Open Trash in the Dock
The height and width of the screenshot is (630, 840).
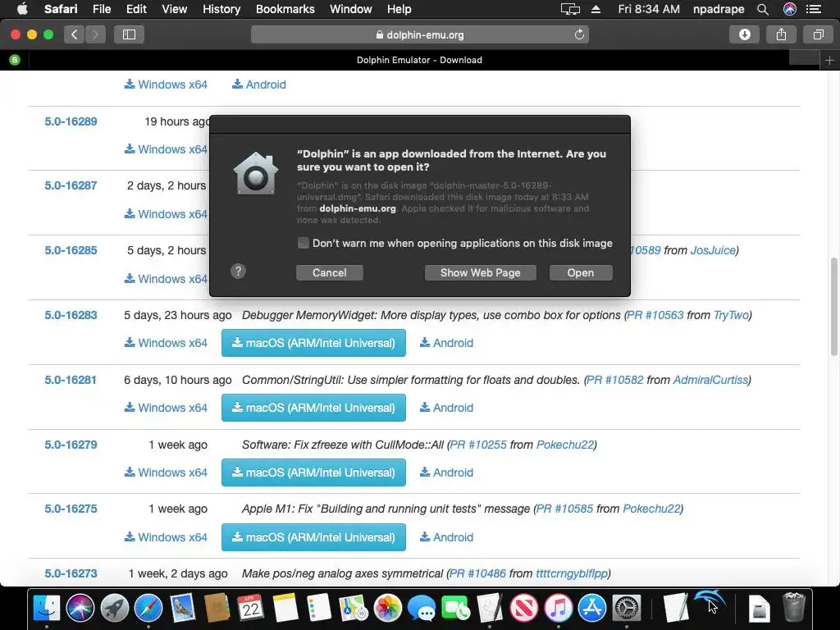(x=793, y=608)
